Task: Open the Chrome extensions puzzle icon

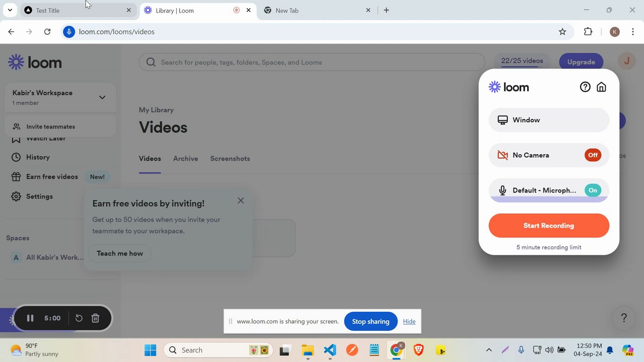Action: [588, 32]
